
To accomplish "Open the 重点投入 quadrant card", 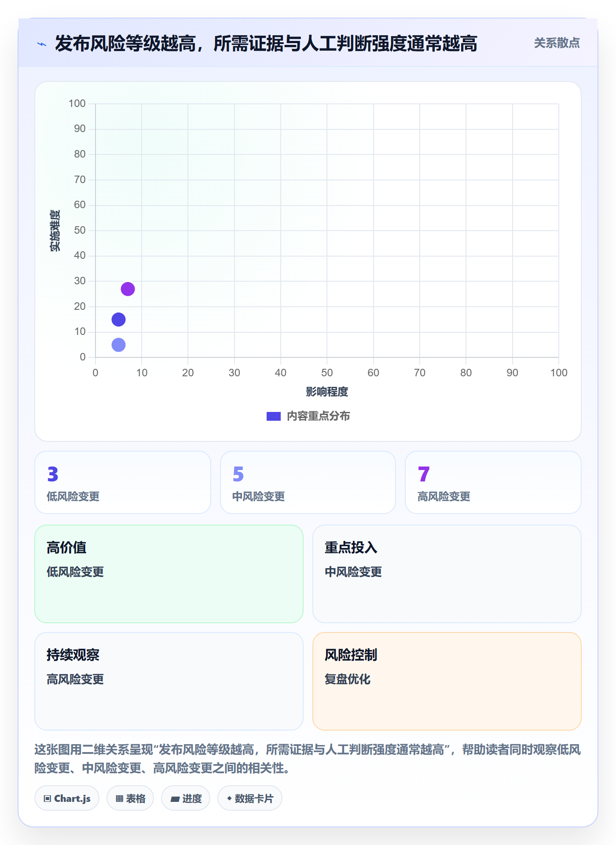I will tap(447, 574).
